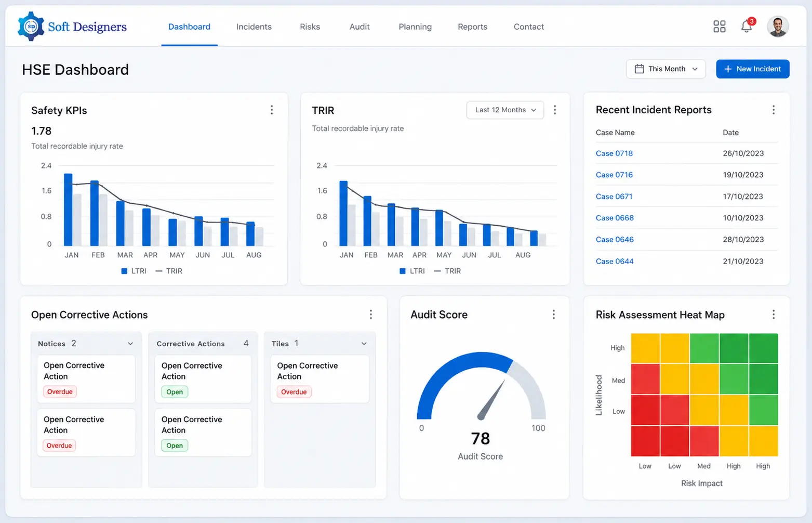Click the 26/10/2023 date cell
Viewport: 812px width, 523px height.
click(x=743, y=153)
